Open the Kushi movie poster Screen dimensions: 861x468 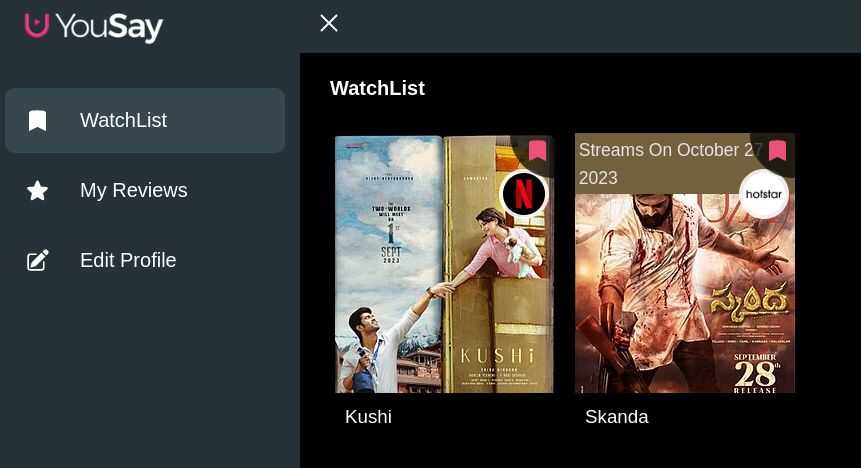pos(444,264)
